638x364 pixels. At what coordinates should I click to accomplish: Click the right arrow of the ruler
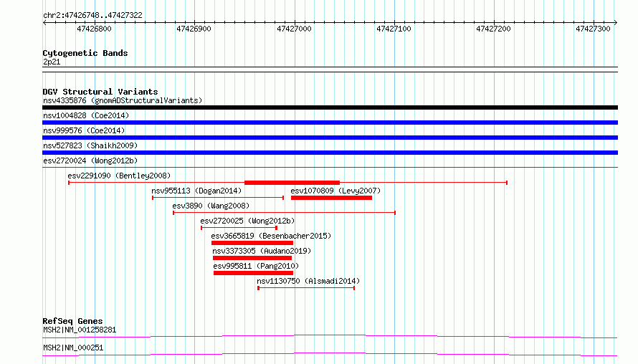[x=616, y=22]
